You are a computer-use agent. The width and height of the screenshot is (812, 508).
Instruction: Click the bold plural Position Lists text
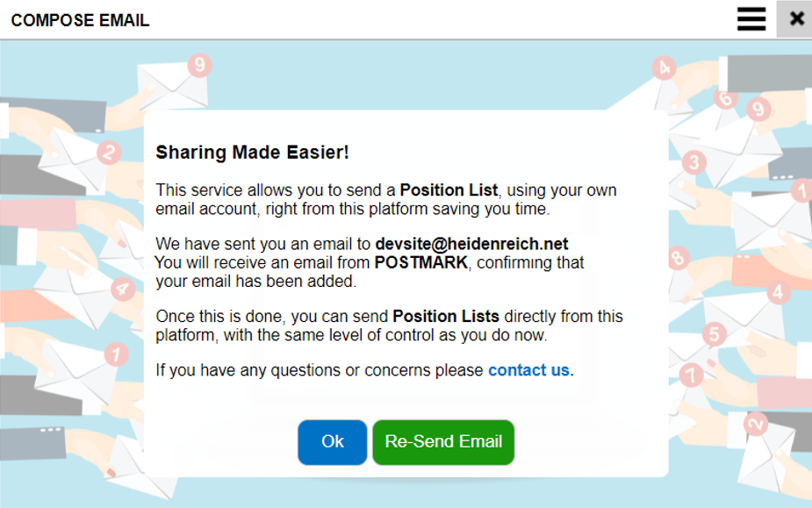(446, 317)
